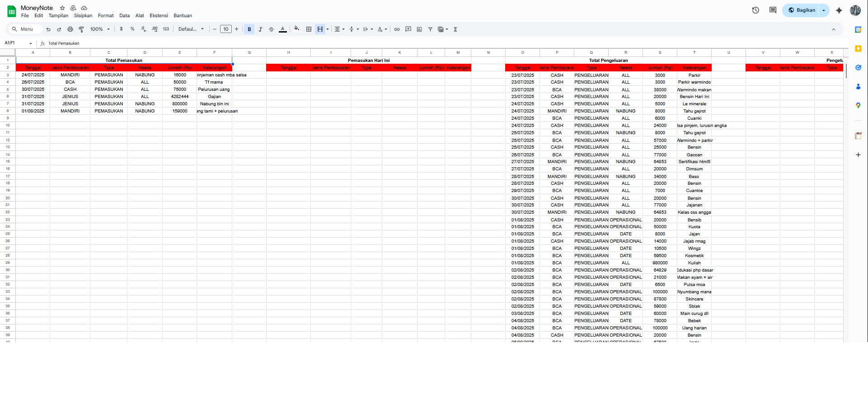The width and height of the screenshot is (868, 413).
Task: Open the fill color picker
Action: [296, 29]
